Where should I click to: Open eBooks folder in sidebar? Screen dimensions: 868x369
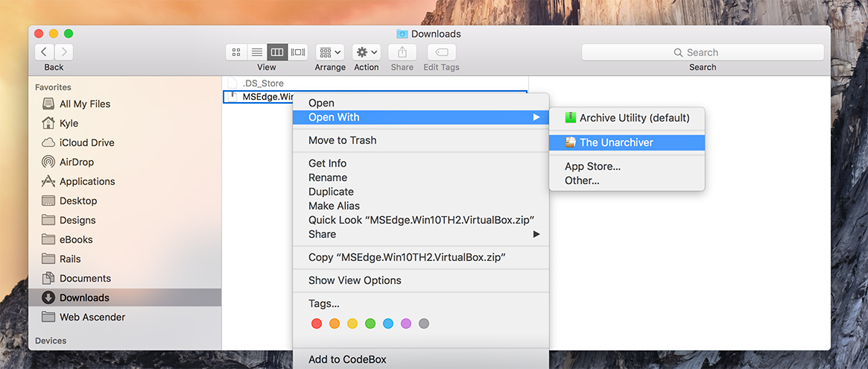[x=125, y=239]
